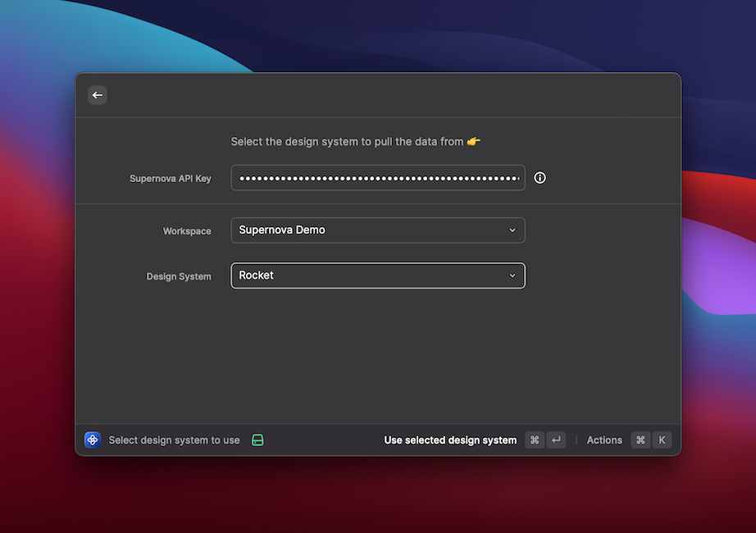Go back with the left arrow button
756x533 pixels.
click(x=98, y=95)
